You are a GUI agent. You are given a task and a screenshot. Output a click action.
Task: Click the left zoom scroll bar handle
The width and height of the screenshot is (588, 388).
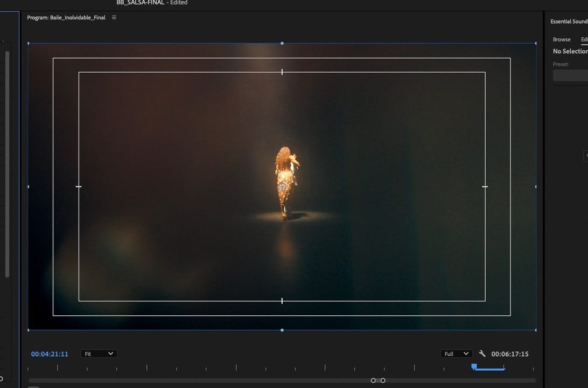coord(373,380)
